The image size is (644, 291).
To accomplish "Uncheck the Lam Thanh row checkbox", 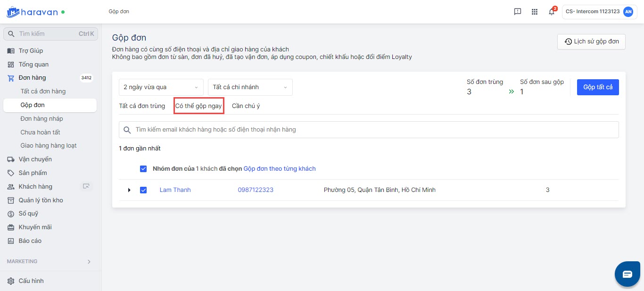I will coord(143,190).
